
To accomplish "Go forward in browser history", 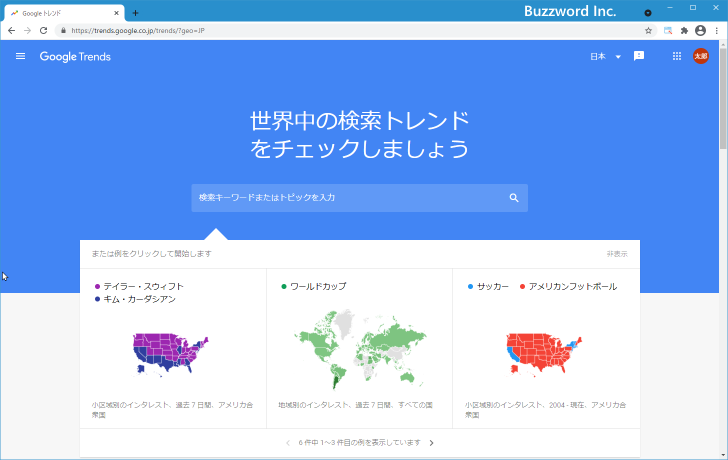I will coord(27,31).
